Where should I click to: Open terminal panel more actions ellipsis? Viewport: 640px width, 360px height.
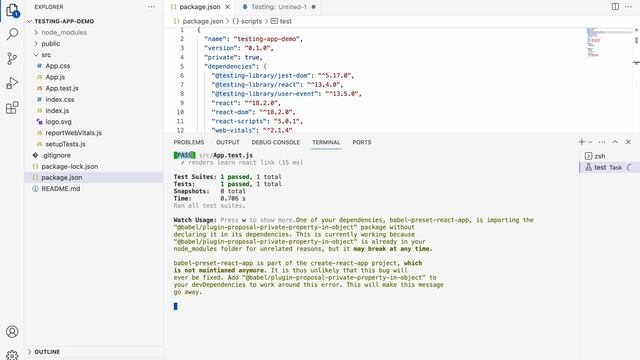point(602,142)
